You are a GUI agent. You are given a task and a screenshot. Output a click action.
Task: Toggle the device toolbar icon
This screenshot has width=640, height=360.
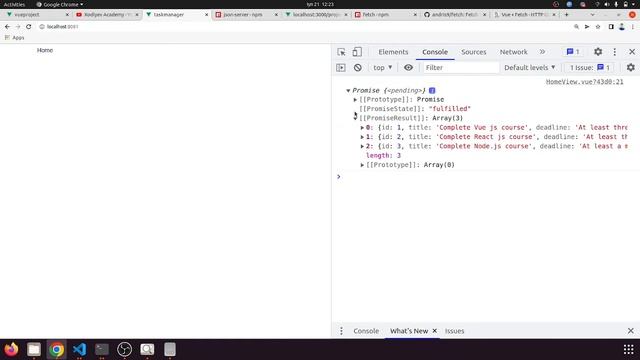357,52
